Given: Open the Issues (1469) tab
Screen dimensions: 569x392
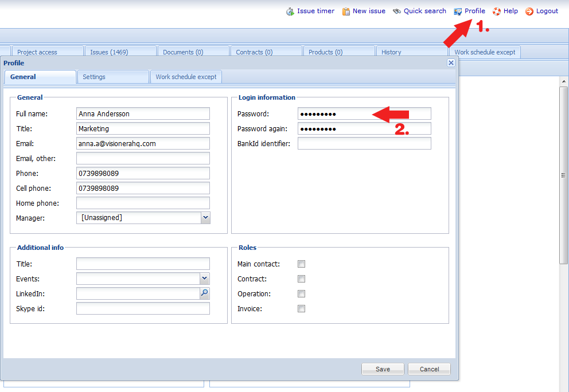Looking at the screenshot, I should pos(120,52).
